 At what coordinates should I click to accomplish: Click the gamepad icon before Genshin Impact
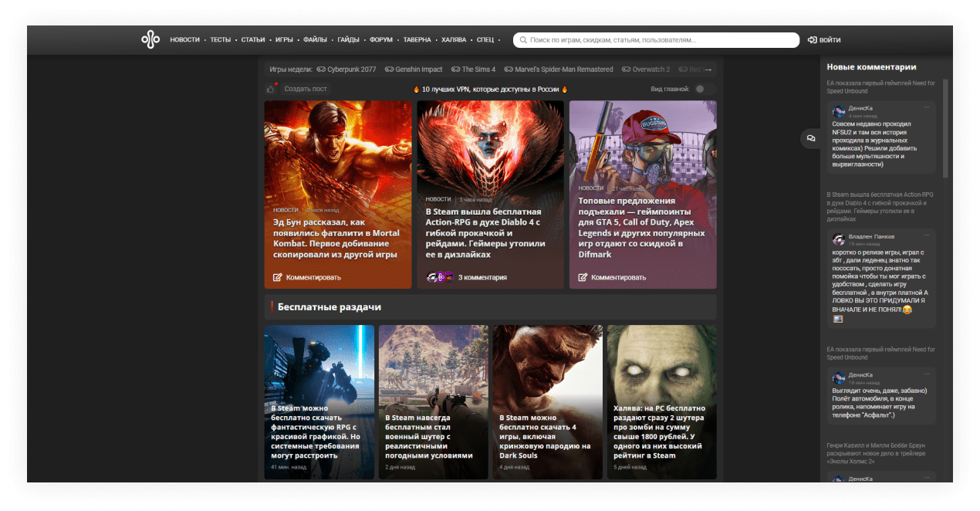(x=390, y=69)
